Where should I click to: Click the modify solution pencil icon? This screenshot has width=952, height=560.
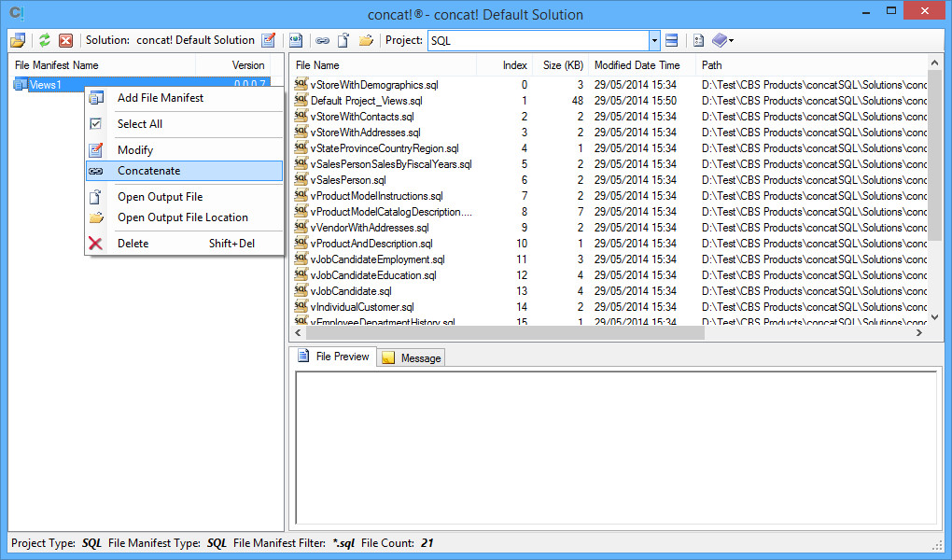pyautogui.click(x=269, y=41)
